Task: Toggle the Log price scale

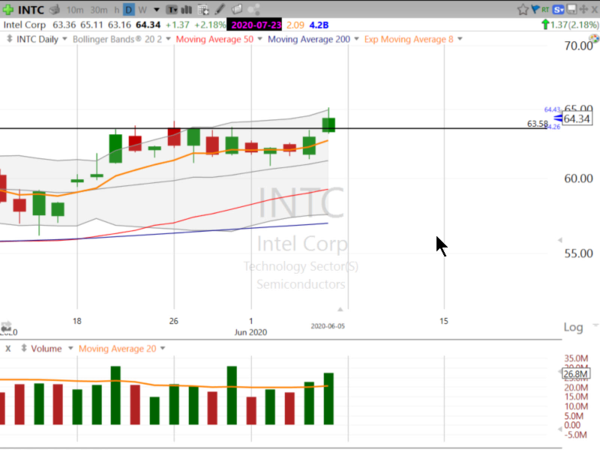Action: point(573,327)
